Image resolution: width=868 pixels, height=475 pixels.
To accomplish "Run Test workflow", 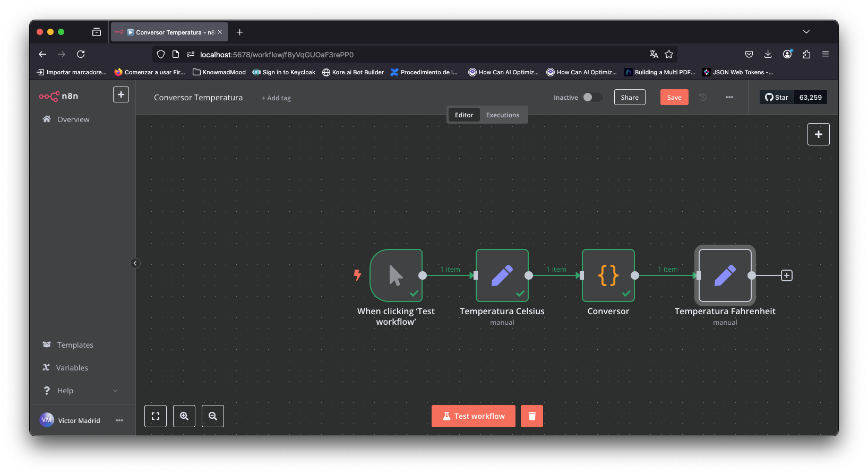I will point(474,416).
